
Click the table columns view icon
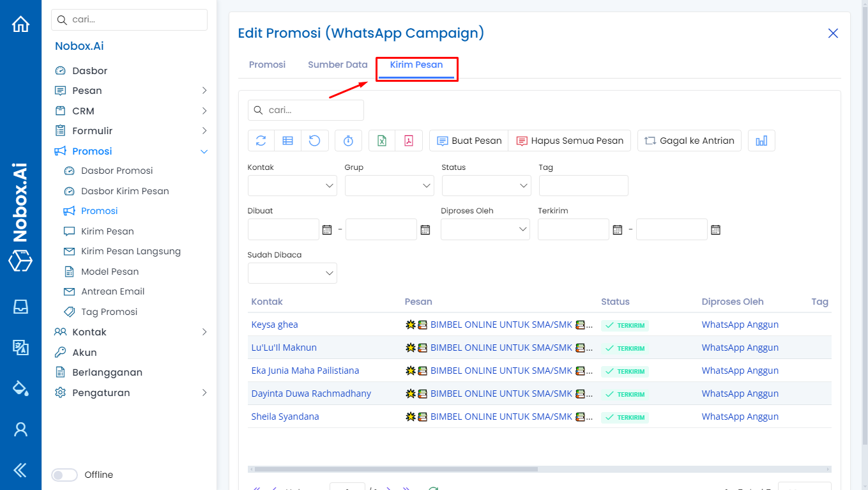[x=288, y=141]
